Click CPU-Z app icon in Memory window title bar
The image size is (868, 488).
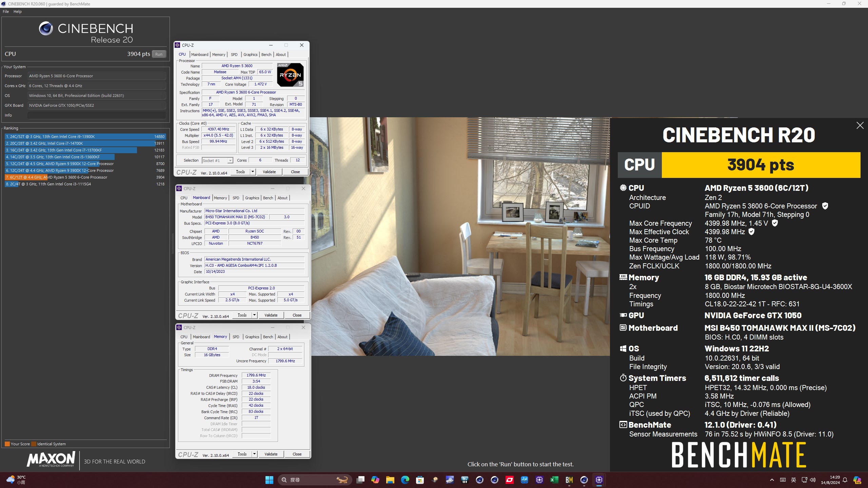click(x=179, y=327)
